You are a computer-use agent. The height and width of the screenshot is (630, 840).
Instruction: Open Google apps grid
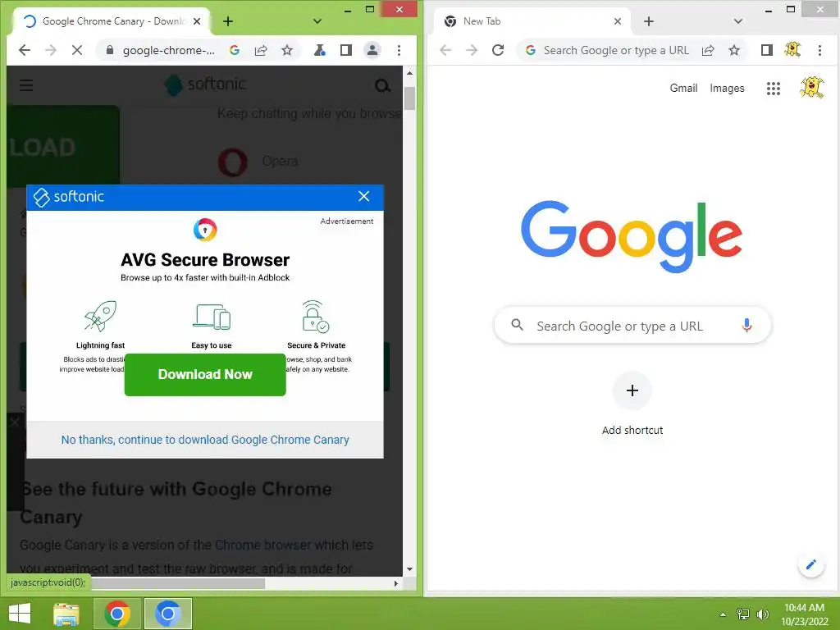pos(773,89)
